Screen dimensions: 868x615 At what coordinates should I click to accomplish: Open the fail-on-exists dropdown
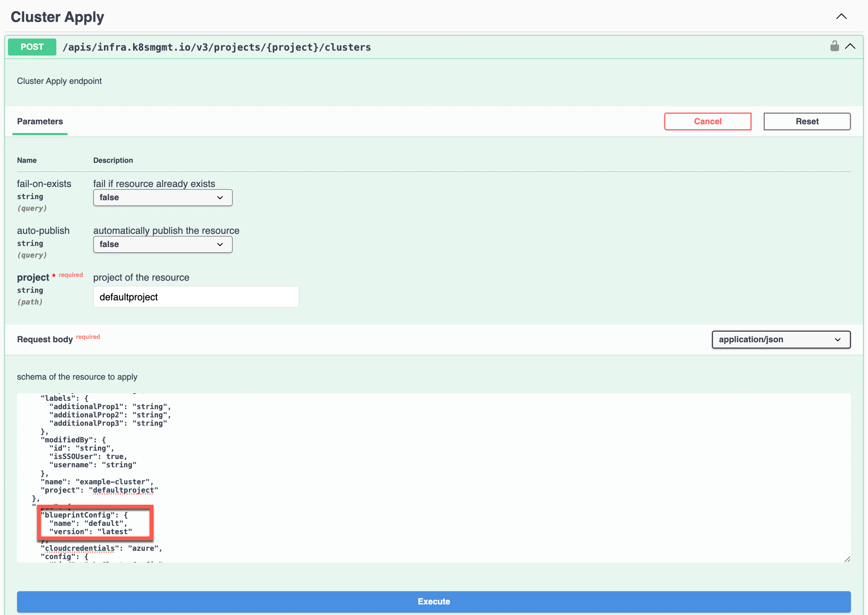[x=163, y=198]
